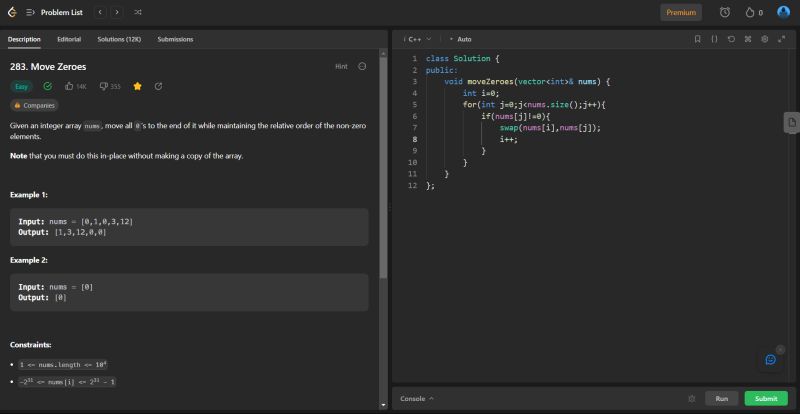
Task: Click the scrollbar up arrow
Action: point(383,53)
